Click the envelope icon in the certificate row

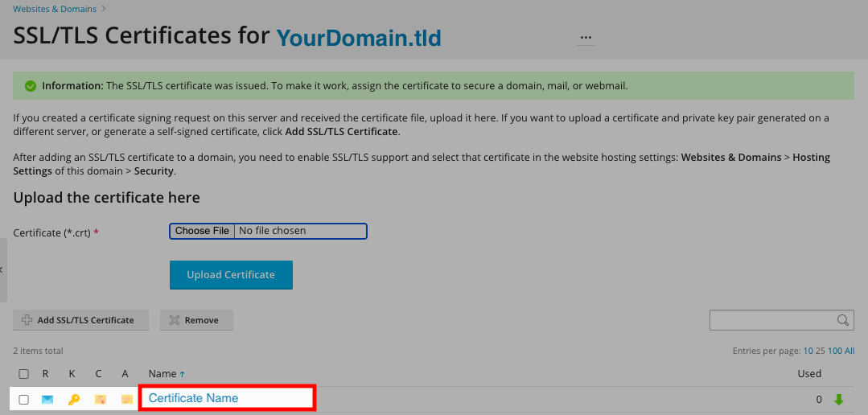point(47,399)
